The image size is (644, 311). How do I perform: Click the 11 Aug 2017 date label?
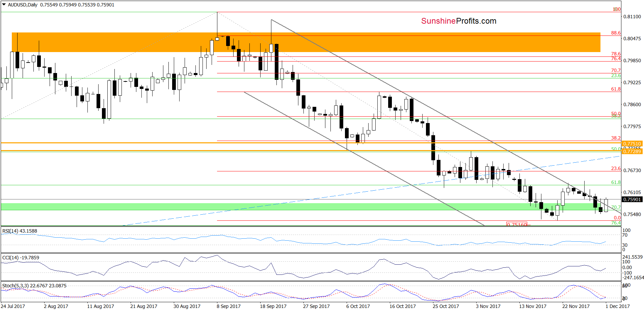point(101,306)
